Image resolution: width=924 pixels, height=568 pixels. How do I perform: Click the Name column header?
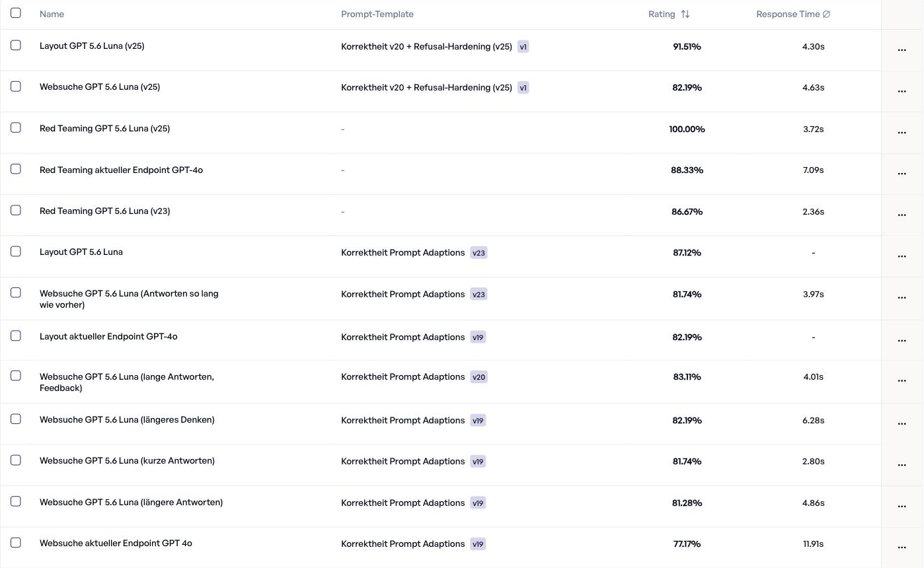coord(52,14)
